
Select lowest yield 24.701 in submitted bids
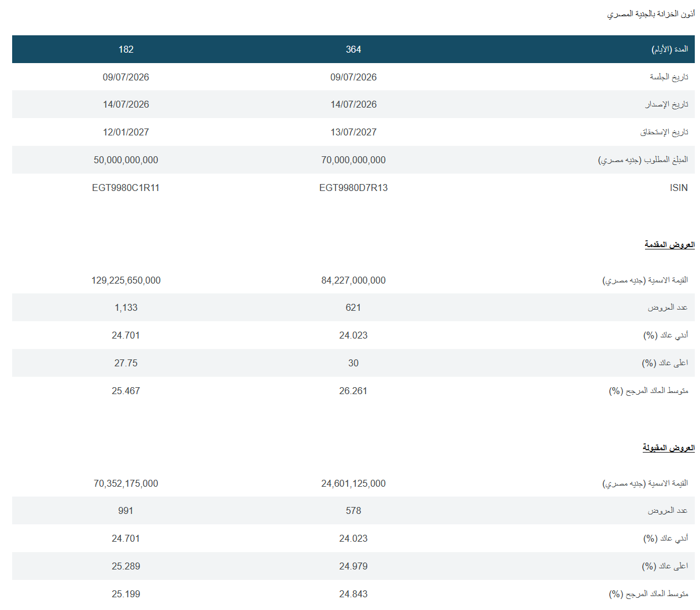tap(126, 335)
